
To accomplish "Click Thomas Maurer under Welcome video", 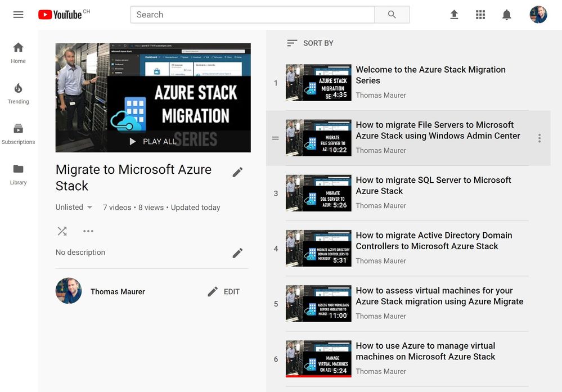I will coord(381,95).
